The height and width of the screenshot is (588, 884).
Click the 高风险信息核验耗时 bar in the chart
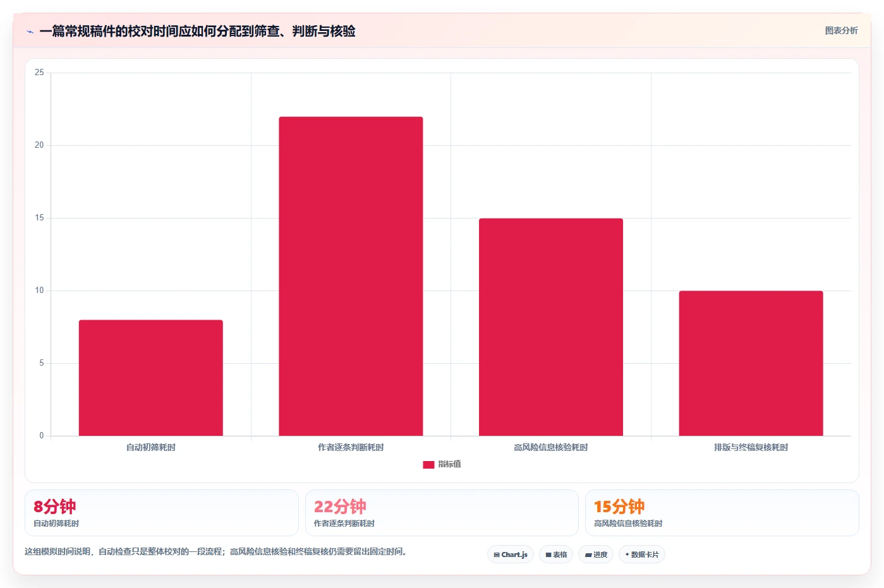551,327
